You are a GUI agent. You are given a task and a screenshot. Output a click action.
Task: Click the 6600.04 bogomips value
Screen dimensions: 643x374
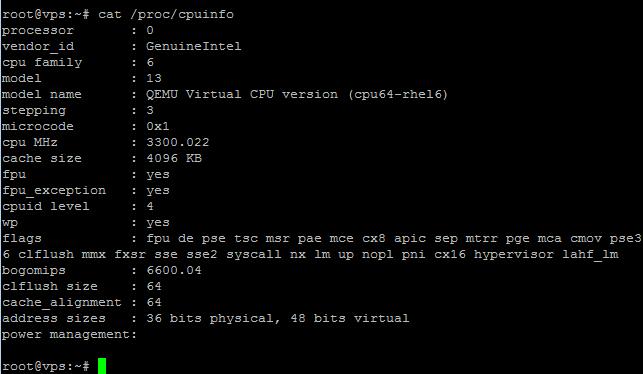click(x=174, y=270)
